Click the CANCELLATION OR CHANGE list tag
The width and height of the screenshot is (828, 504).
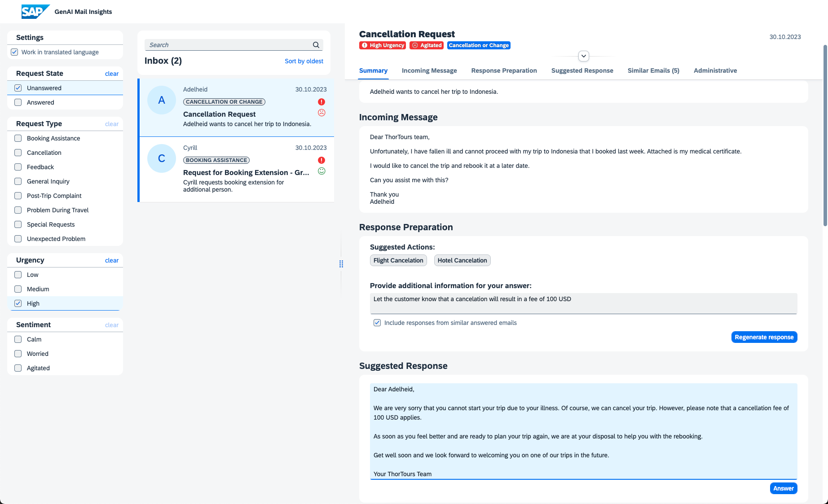(x=224, y=102)
